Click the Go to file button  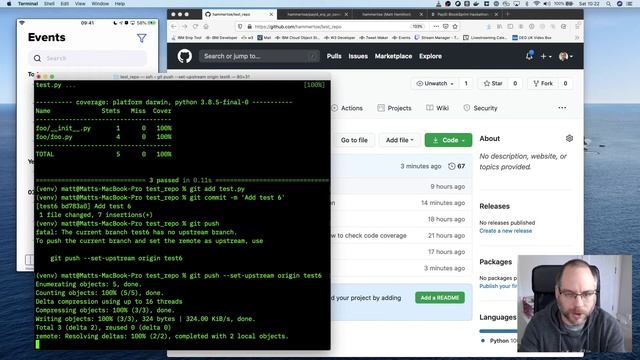click(354, 140)
